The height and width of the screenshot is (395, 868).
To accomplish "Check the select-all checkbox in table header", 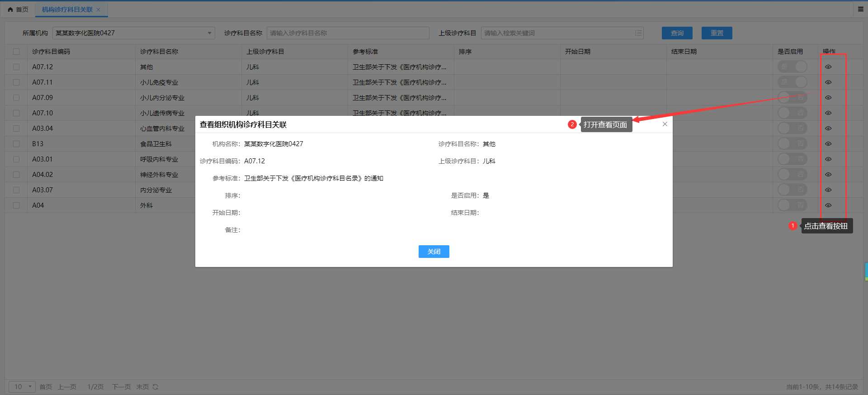I will pyautogui.click(x=16, y=52).
